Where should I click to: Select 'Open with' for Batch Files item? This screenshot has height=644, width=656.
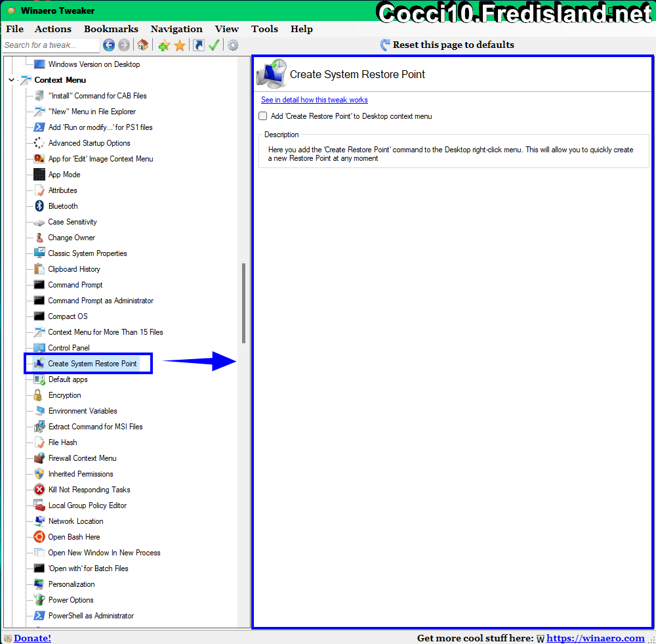click(x=89, y=569)
